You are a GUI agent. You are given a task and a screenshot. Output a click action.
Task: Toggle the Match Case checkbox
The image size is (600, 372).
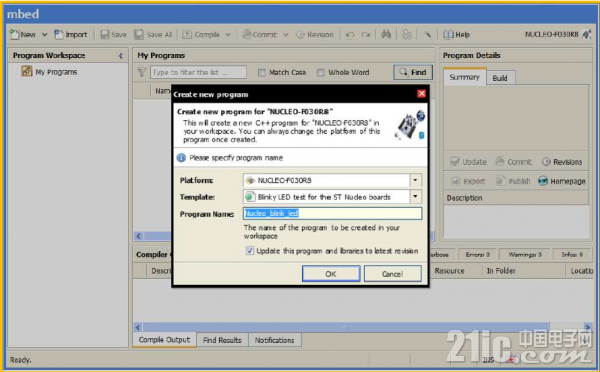[262, 72]
